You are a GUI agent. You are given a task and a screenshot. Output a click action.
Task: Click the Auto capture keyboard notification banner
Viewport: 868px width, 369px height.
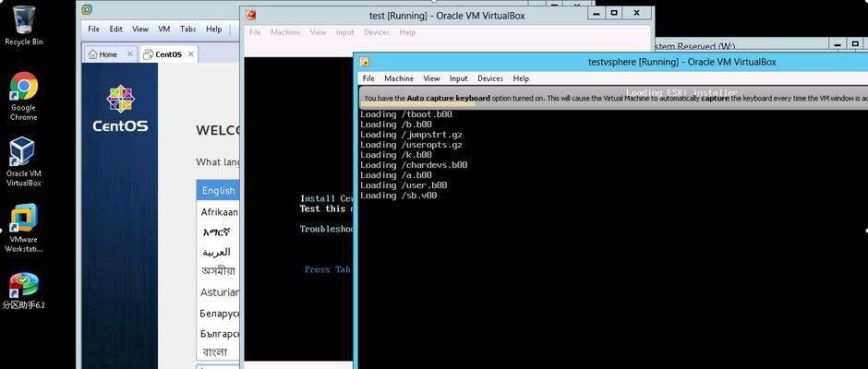pyautogui.click(x=613, y=98)
